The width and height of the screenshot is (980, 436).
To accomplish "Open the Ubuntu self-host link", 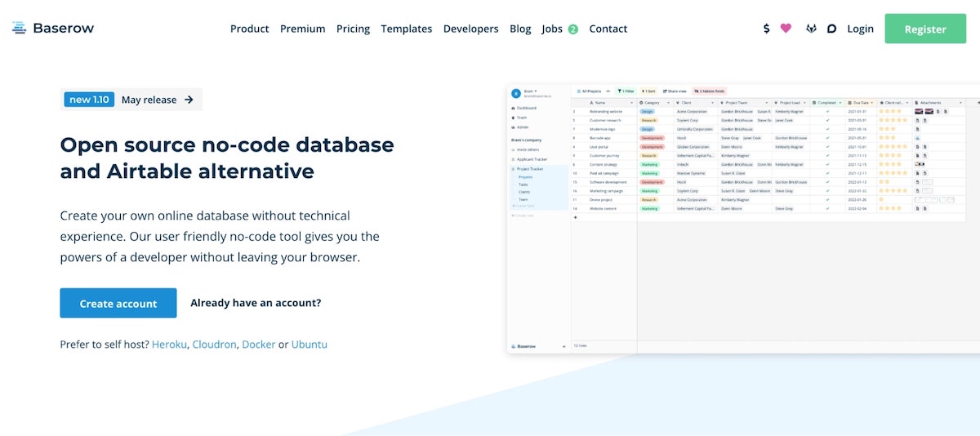I will pyautogui.click(x=310, y=345).
